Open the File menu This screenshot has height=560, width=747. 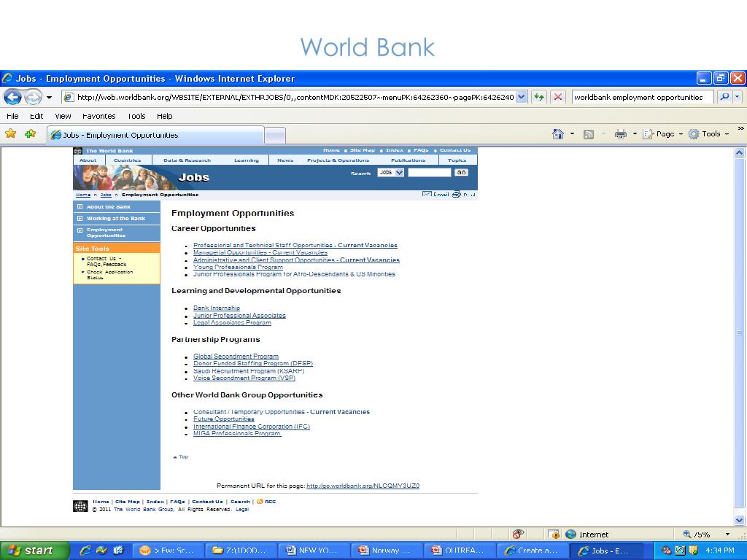tap(12, 116)
